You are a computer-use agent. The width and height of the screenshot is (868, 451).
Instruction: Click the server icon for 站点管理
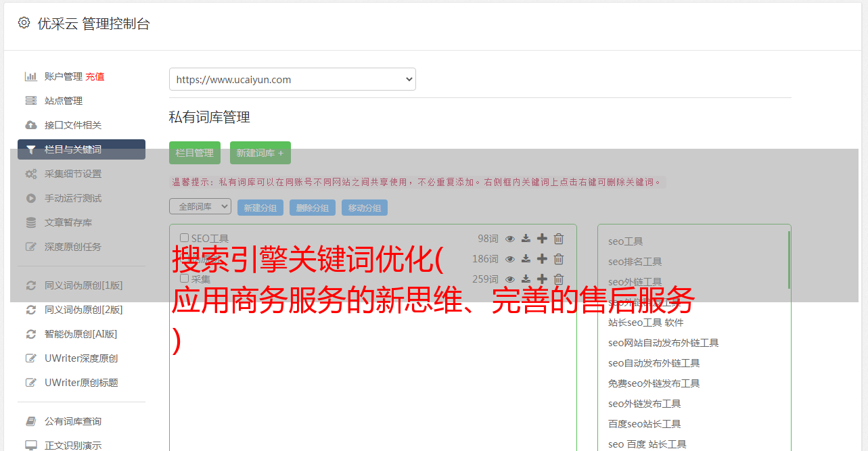30,101
